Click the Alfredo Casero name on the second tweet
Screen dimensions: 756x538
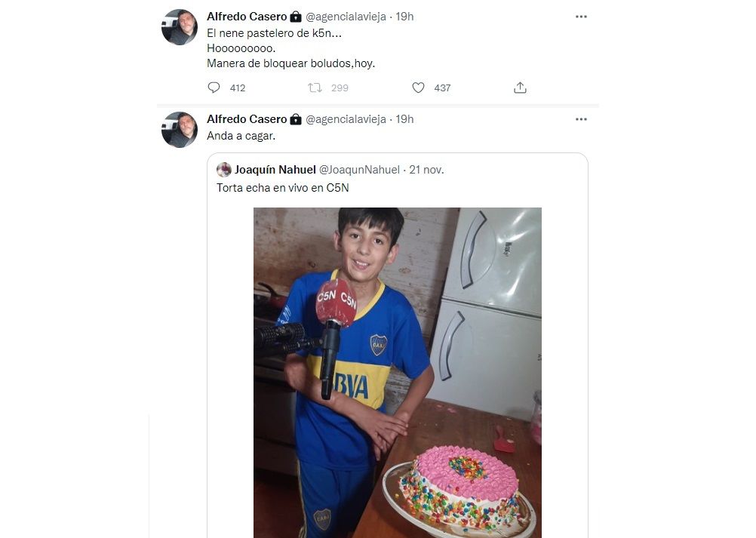(x=247, y=119)
